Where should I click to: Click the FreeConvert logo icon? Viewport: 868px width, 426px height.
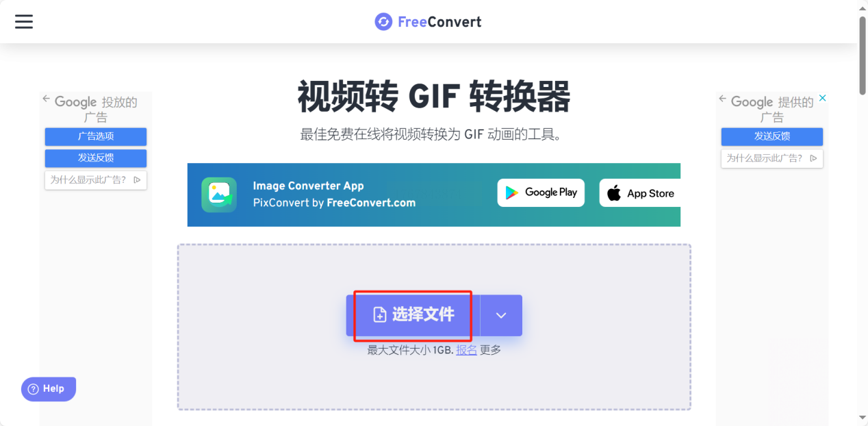[x=383, y=22]
